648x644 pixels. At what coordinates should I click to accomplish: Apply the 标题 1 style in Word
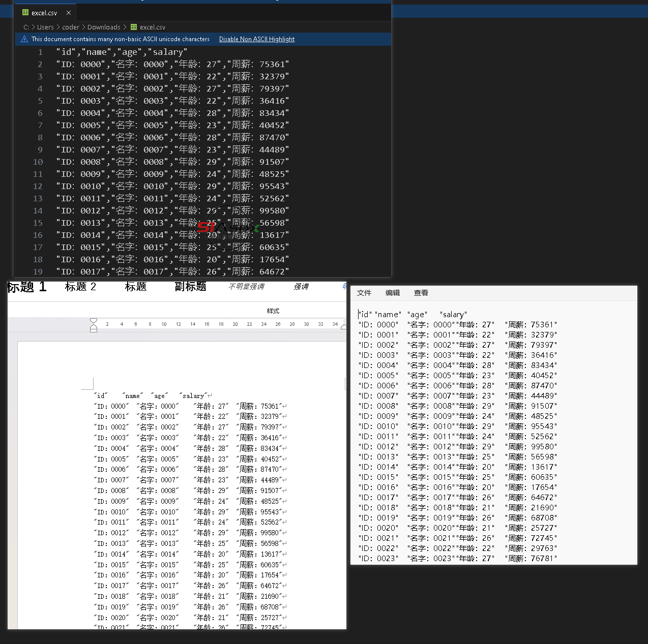click(27, 287)
